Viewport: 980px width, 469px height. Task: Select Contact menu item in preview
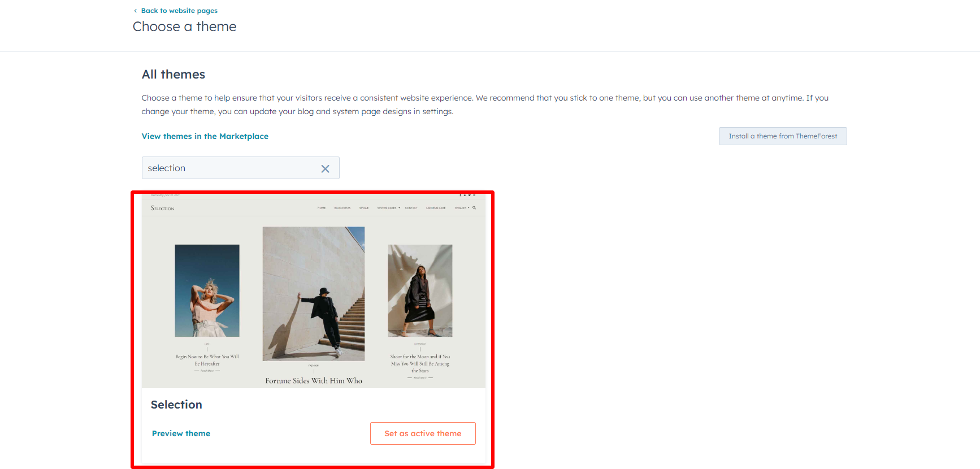[411, 208]
